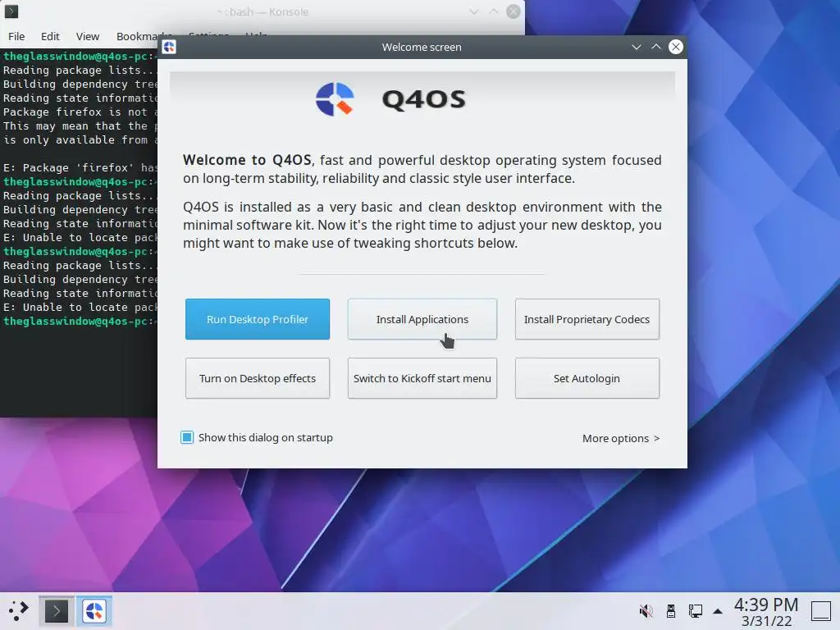
Task: Click last prompt line in Konsole
Action: pos(79,322)
